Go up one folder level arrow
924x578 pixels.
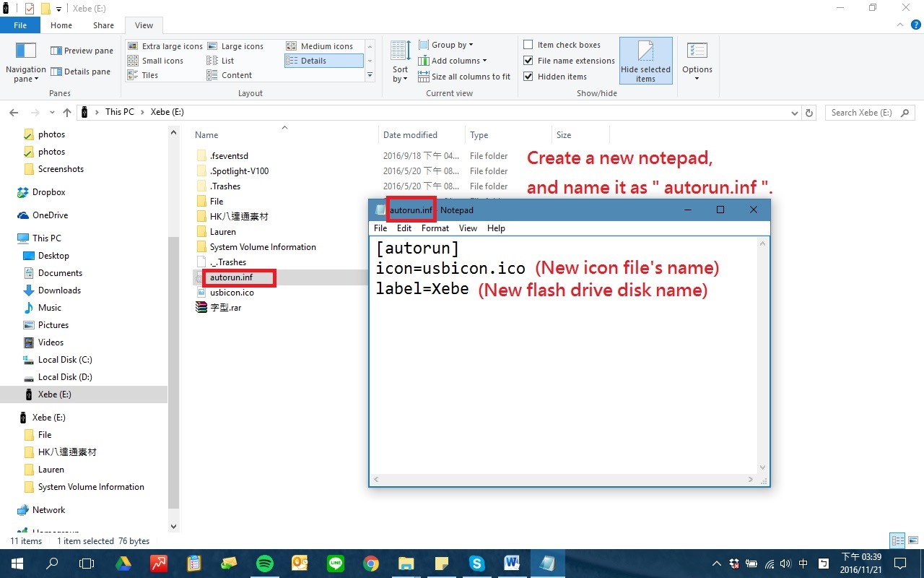(67, 113)
